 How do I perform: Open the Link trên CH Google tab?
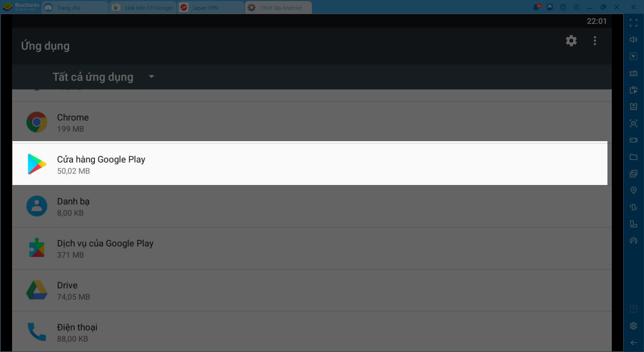click(143, 7)
